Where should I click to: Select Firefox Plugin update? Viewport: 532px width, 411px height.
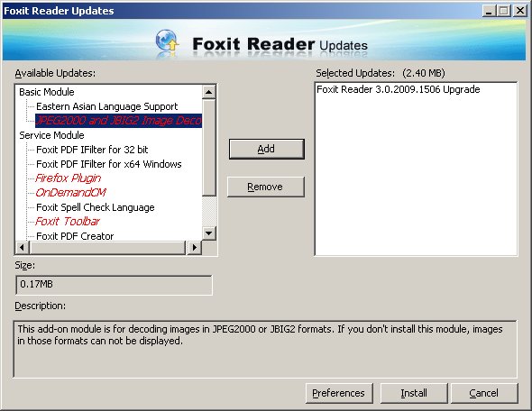click(69, 178)
